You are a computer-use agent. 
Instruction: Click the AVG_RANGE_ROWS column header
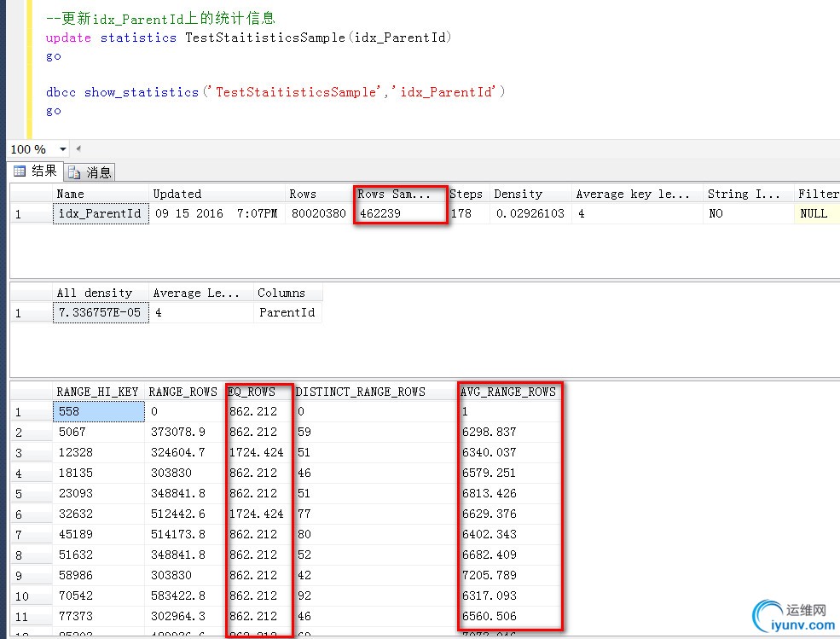(508, 392)
